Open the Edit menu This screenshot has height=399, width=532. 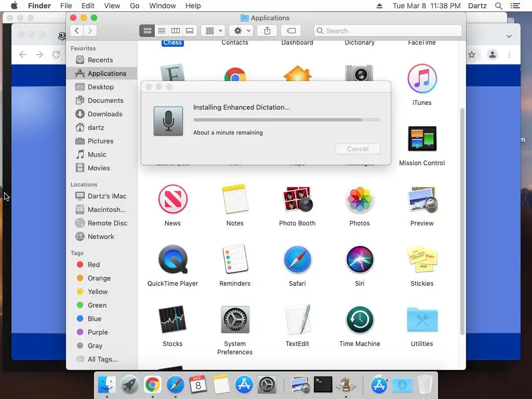click(88, 6)
